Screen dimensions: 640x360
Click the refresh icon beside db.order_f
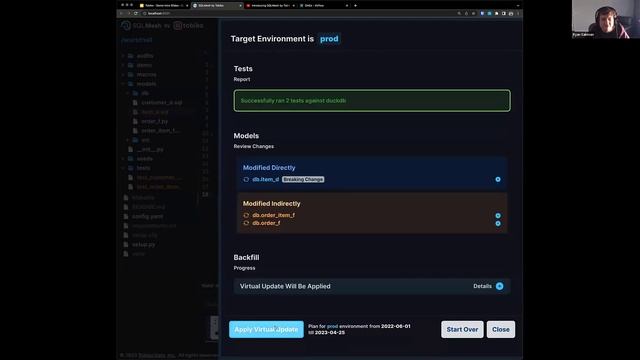click(x=246, y=223)
